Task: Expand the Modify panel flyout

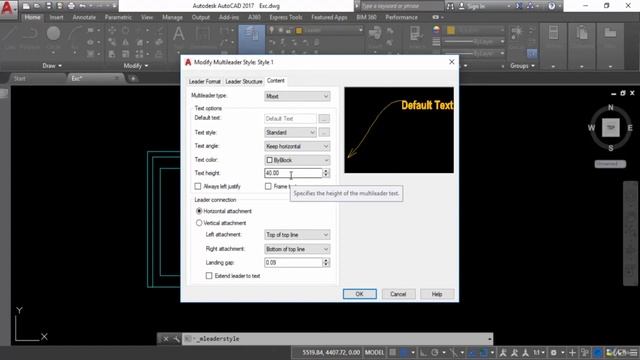Action: tap(136, 66)
